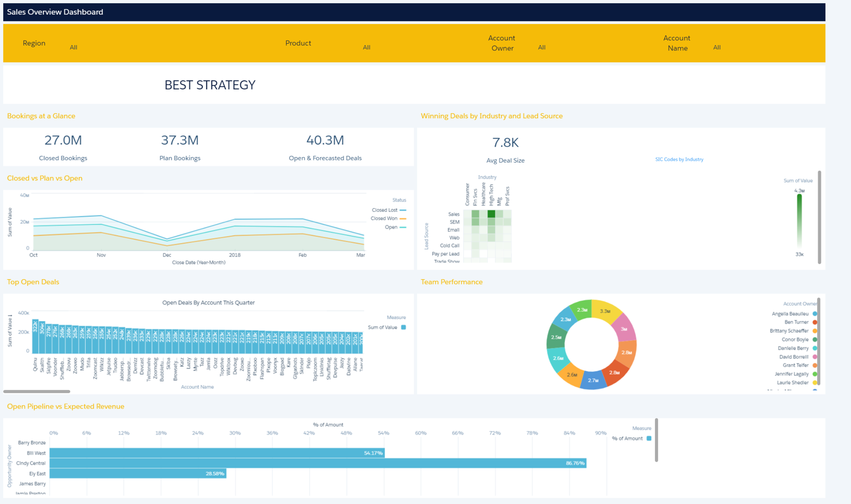Select David Borrelli in Account Owner legend
851x504 pixels.
(798, 357)
